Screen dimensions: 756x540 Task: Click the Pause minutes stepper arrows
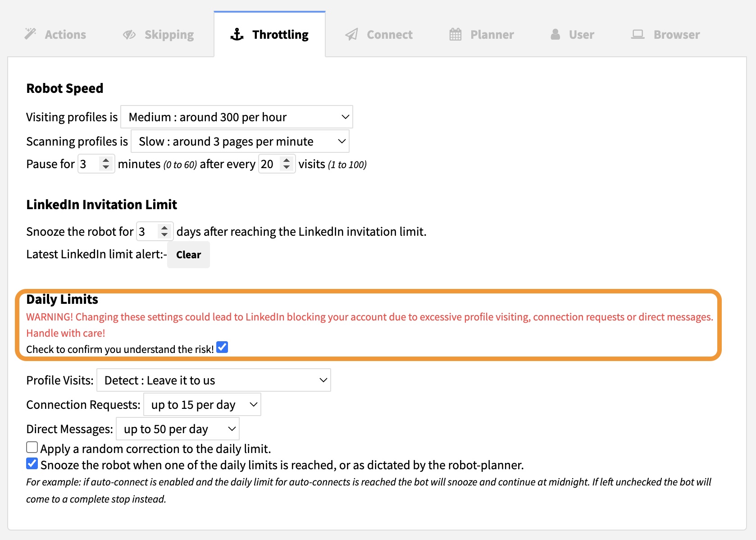coord(106,164)
